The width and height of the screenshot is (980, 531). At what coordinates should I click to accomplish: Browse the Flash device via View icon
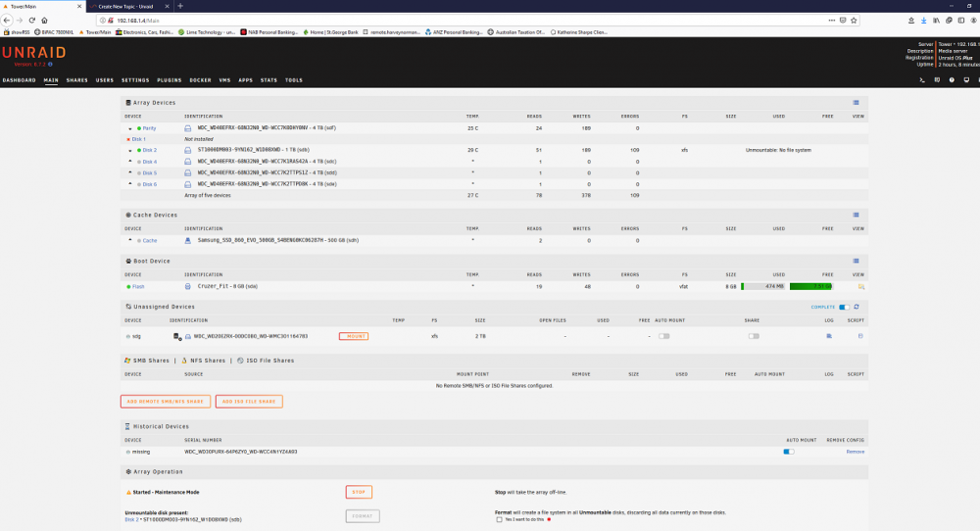pyautogui.click(x=861, y=287)
